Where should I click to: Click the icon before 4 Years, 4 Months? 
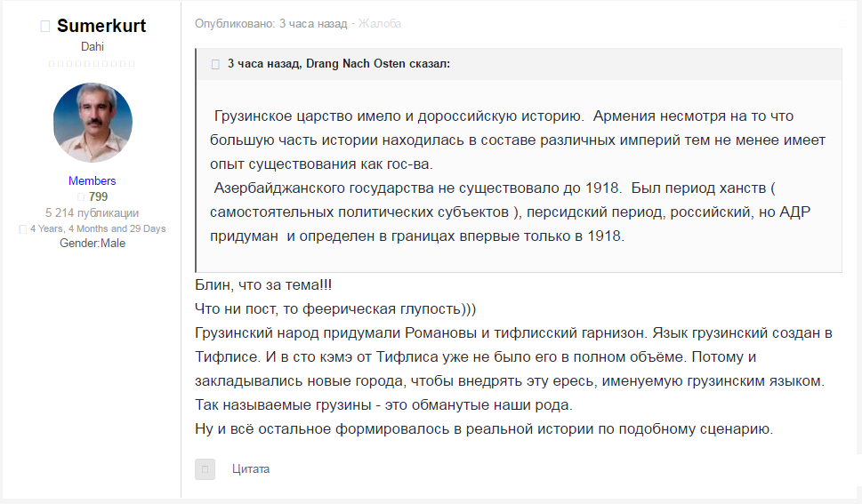tap(23, 229)
